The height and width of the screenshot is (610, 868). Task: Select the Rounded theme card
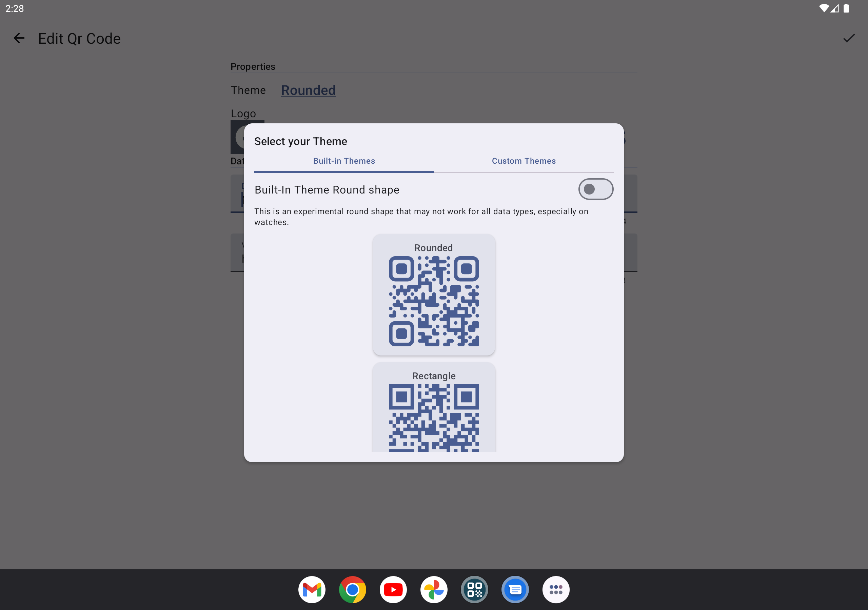[x=434, y=295]
